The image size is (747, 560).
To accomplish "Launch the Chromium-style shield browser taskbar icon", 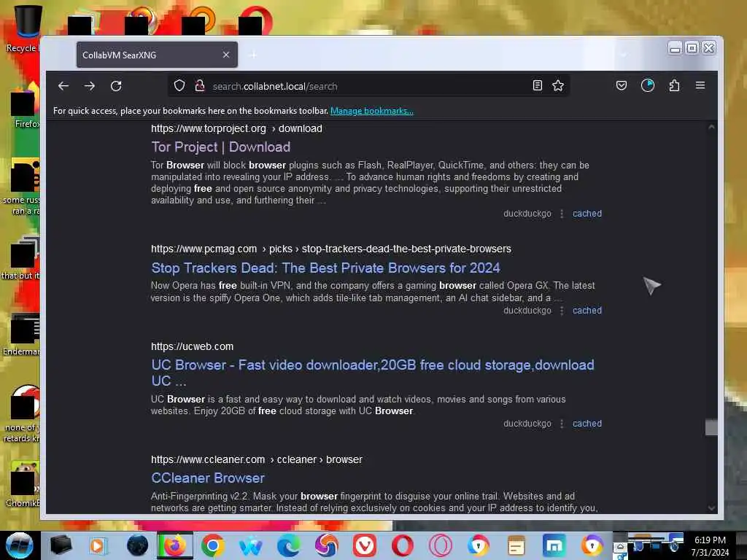I will tap(479, 545).
